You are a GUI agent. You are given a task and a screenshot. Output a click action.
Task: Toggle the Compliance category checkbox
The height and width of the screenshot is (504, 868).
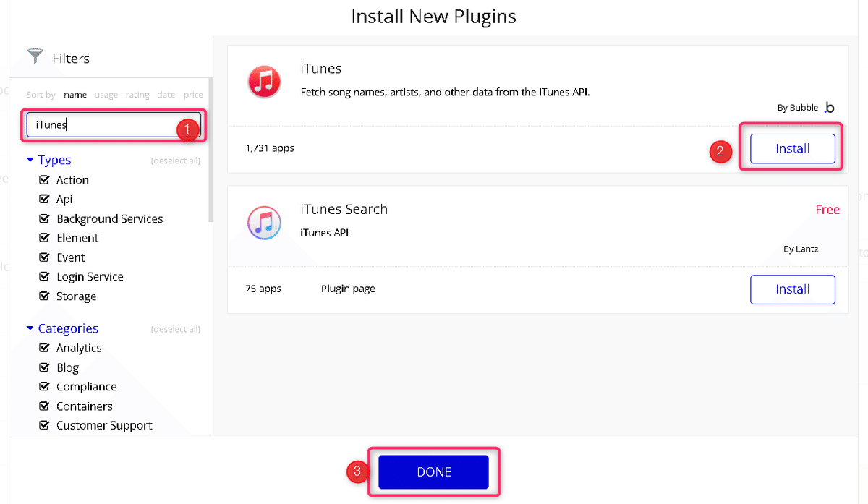tap(44, 386)
